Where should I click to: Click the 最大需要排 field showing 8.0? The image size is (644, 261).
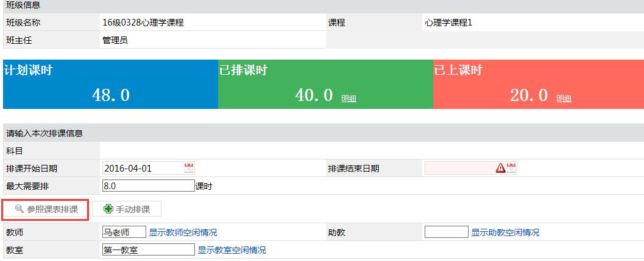click(x=148, y=186)
